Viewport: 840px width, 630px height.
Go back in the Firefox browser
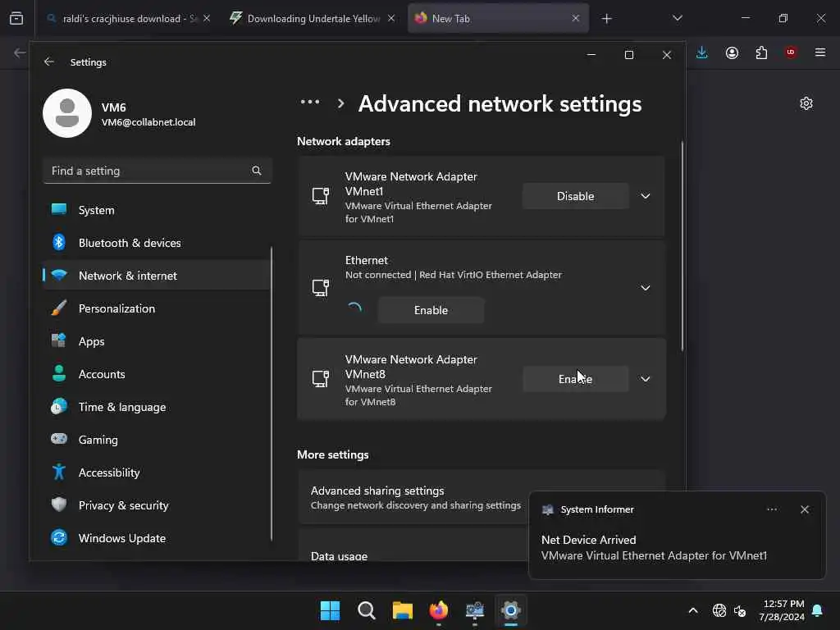20,52
